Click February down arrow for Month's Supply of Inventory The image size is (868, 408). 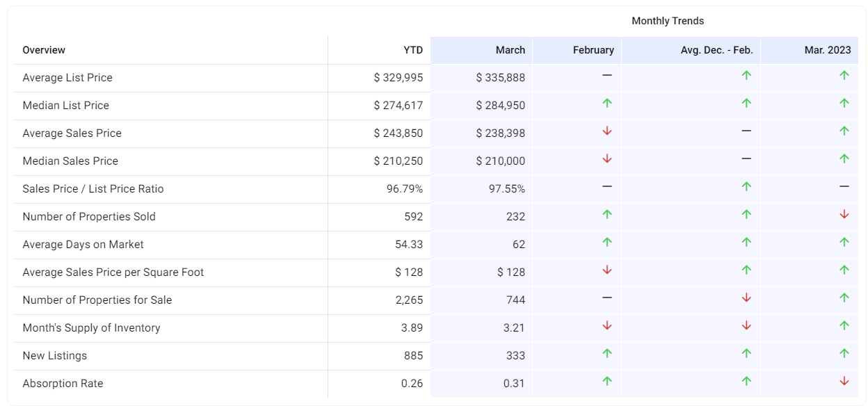tap(606, 325)
